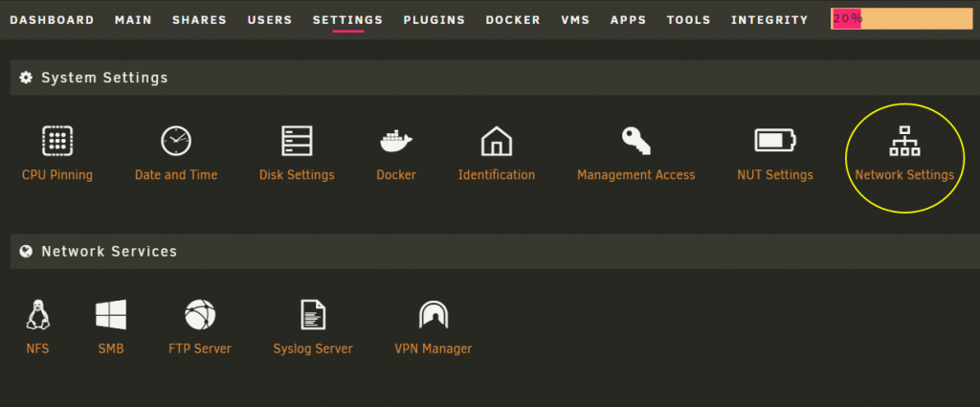Click the Network Settings label link
Viewport: 980px width, 407px height.
pyautogui.click(x=904, y=175)
